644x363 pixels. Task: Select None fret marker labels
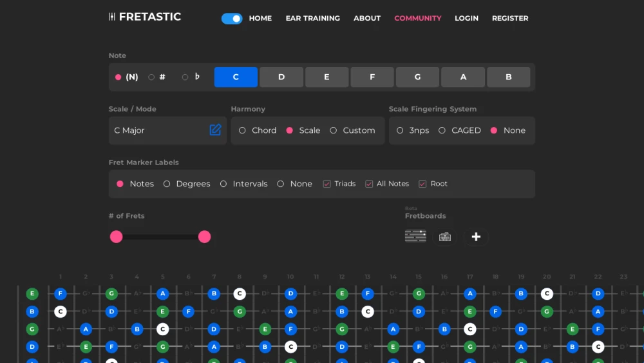(x=281, y=184)
